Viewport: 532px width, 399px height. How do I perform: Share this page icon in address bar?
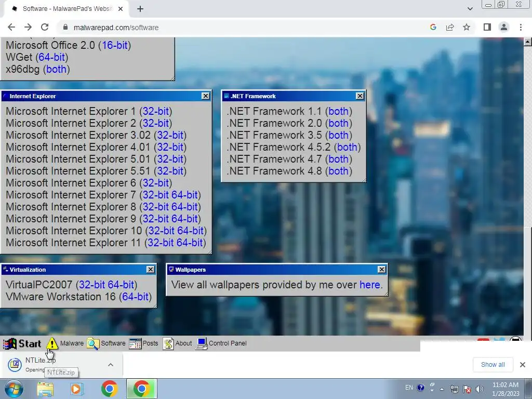pyautogui.click(x=450, y=27)
